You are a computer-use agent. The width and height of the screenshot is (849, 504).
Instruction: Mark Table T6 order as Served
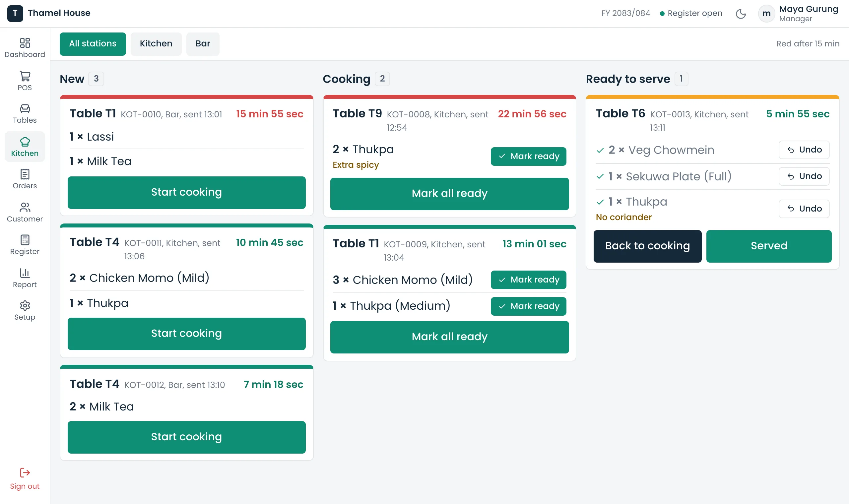tap(769, 246)
